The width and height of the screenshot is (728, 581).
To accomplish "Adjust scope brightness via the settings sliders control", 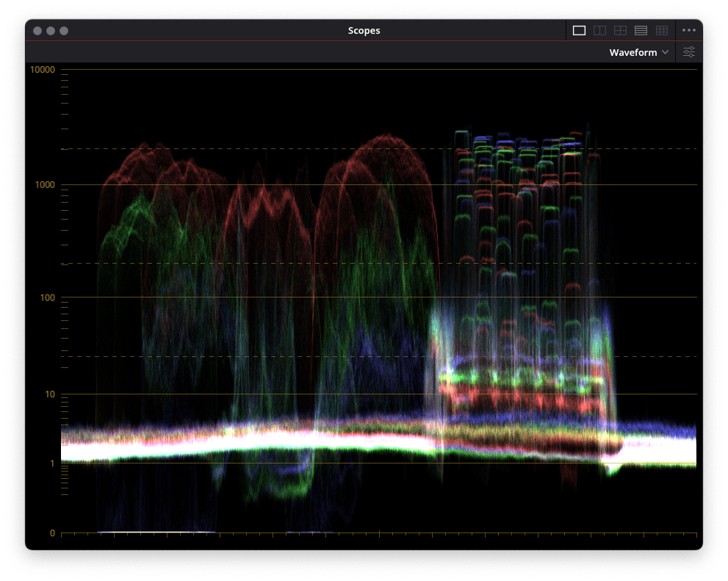I will pyautogui.click(x=688, y=52).
